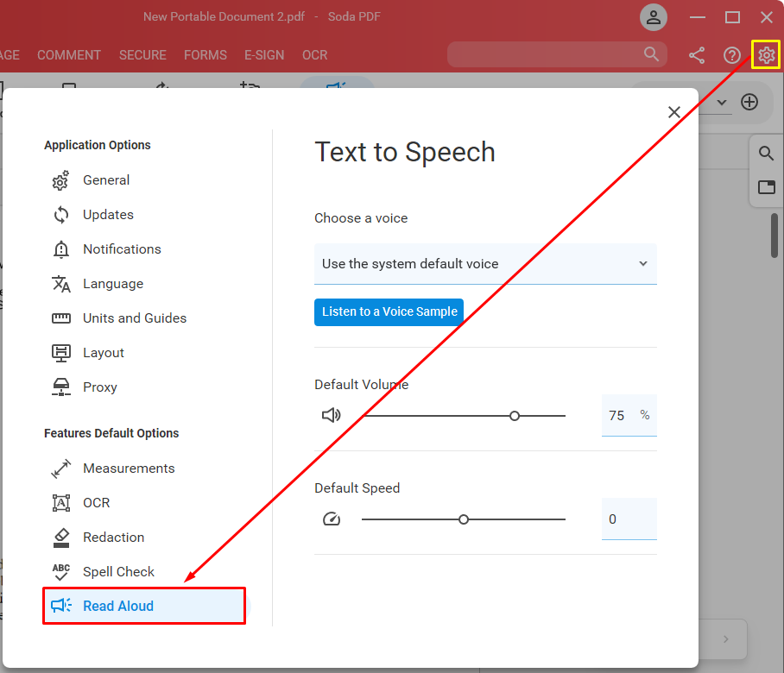784x673 pixels.
Task: Click the Default Volume slider handle
Action: tap(514, 416)
